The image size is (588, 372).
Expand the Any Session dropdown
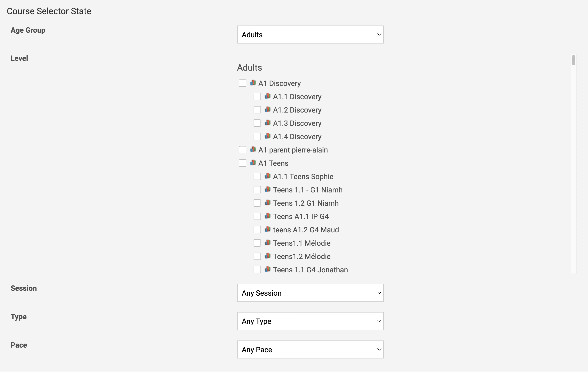pos(310,293)
